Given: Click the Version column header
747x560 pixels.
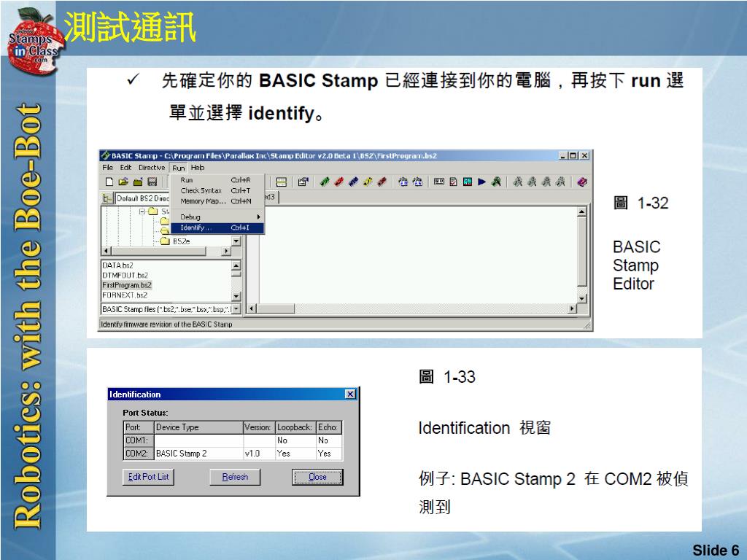Looking at the screenshot, I should pyautogui.click(x=260, y=427).
